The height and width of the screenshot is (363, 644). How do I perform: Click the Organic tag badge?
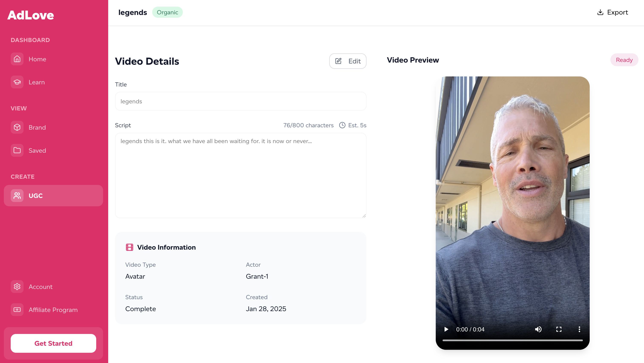[167, 12]
